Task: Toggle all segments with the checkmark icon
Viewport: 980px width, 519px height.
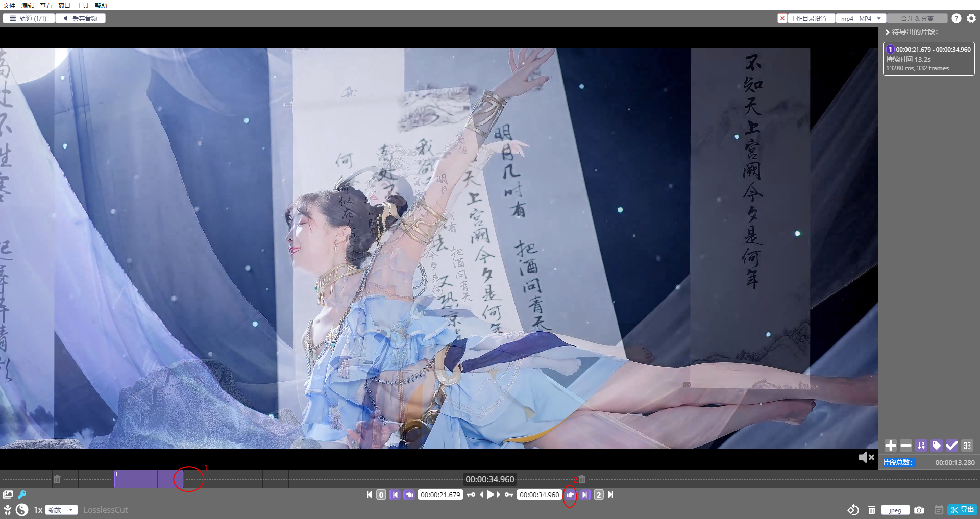Action: [952, 446]
